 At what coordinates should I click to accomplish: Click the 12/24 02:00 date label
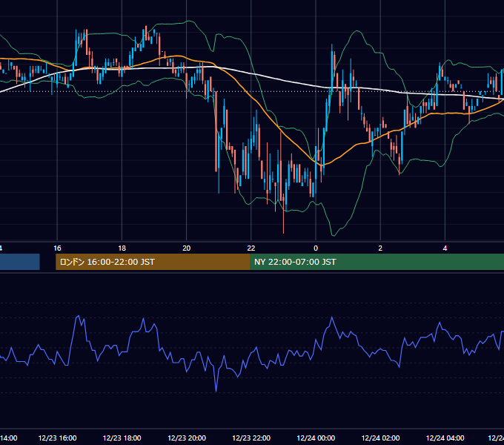pos(380,438)
